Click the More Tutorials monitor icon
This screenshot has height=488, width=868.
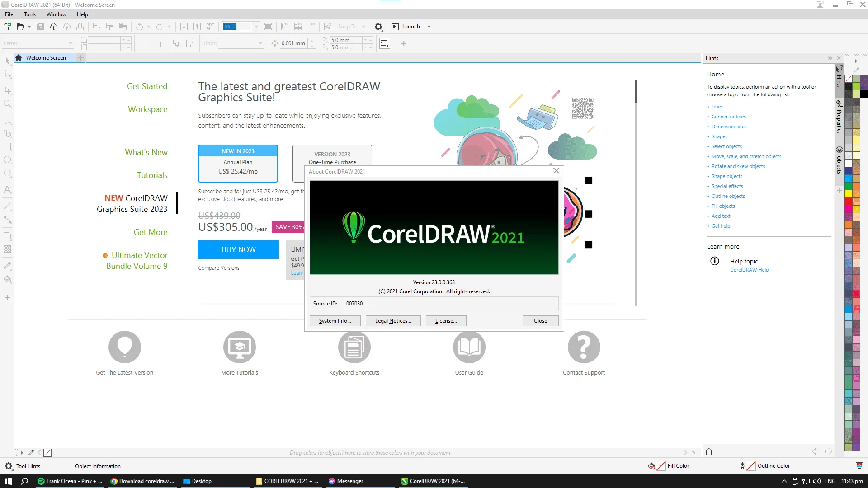click(240, 347)
